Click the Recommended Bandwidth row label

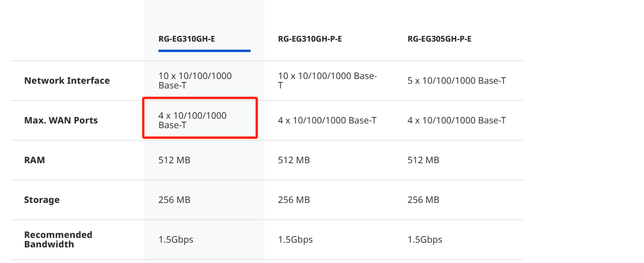(x=58, y=239)
